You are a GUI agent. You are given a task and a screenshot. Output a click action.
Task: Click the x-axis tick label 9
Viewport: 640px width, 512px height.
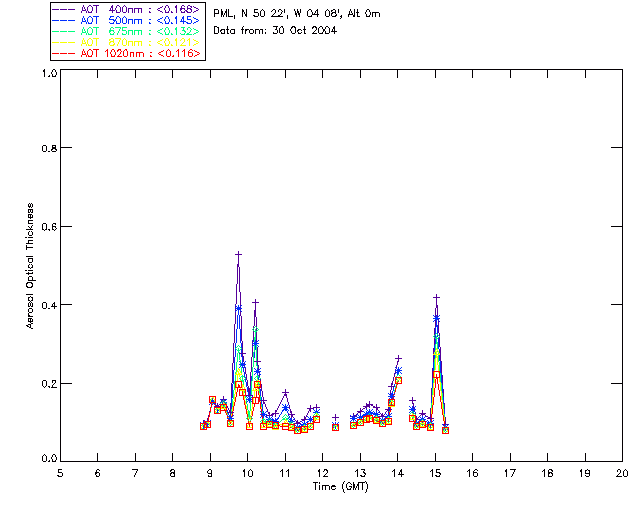tap(210, 473)
